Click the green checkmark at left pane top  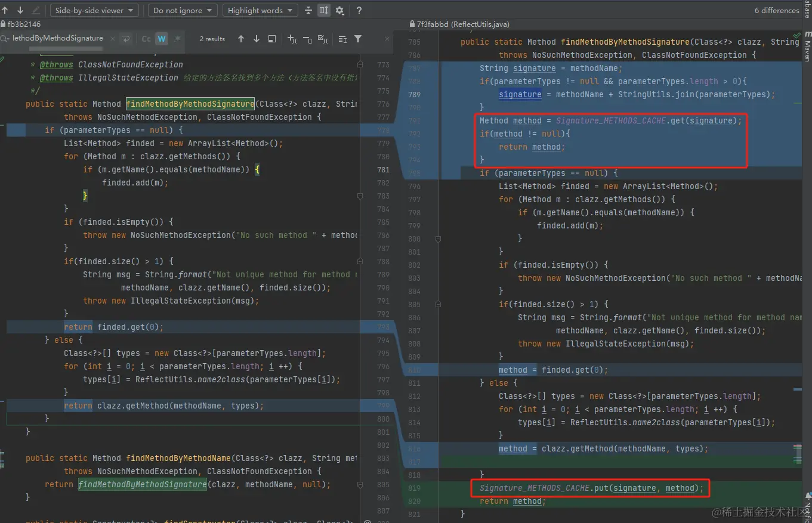tap(2, 58)
